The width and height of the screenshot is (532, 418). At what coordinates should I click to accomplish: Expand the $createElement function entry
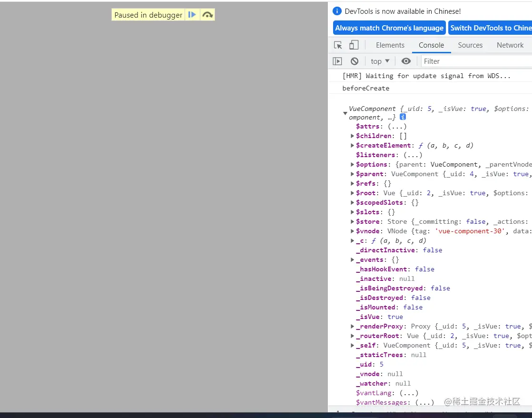(352, 145)
